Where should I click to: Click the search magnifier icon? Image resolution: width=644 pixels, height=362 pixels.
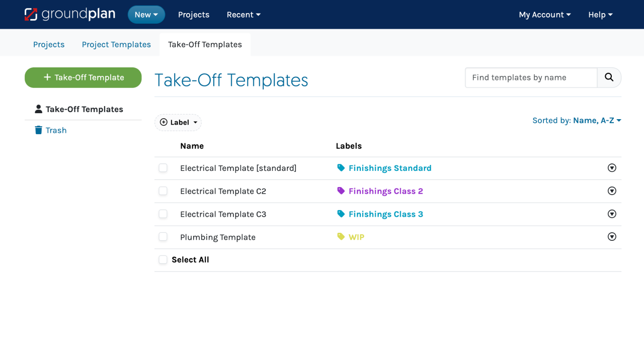pos(609,77)
